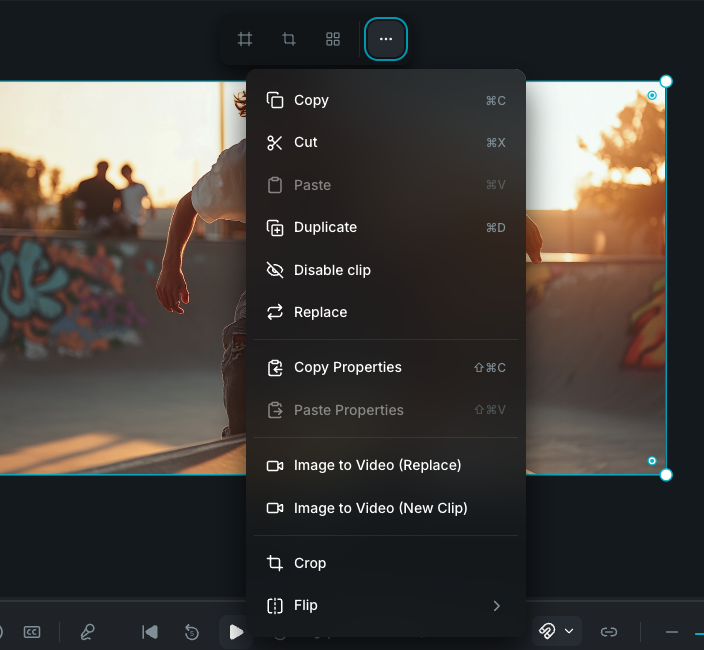The height and width of the screenshot is (650, 704).
Task: Click the swap arrows icon beside Replace
Action: tap(275, 312)
